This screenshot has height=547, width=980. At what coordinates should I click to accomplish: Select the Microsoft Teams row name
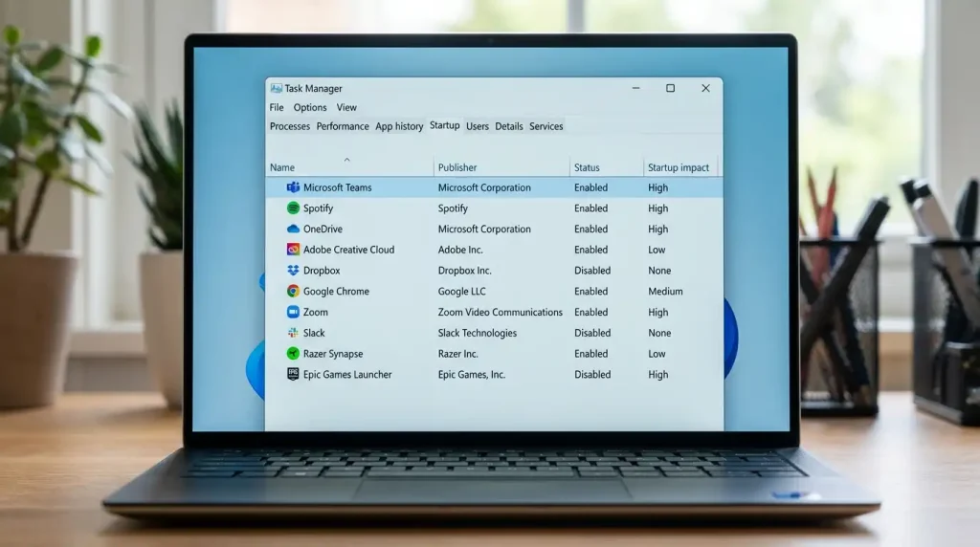click(x=338, y=187)
